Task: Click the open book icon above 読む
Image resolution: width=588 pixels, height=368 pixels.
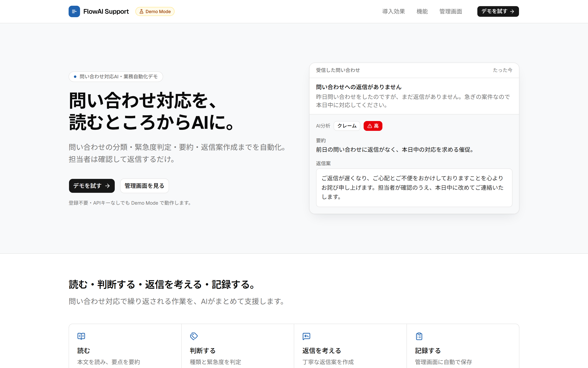Action: click(81, 336)
